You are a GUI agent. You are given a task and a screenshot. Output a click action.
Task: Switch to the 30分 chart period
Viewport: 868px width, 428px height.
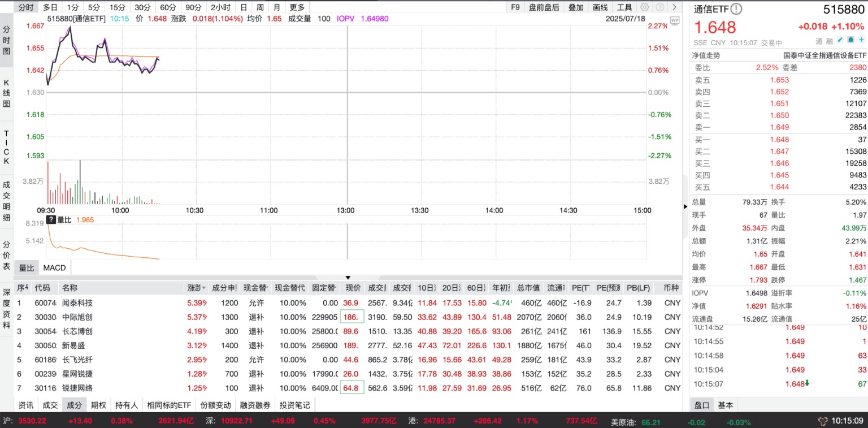pyautogui.click(x=142, y=7)
